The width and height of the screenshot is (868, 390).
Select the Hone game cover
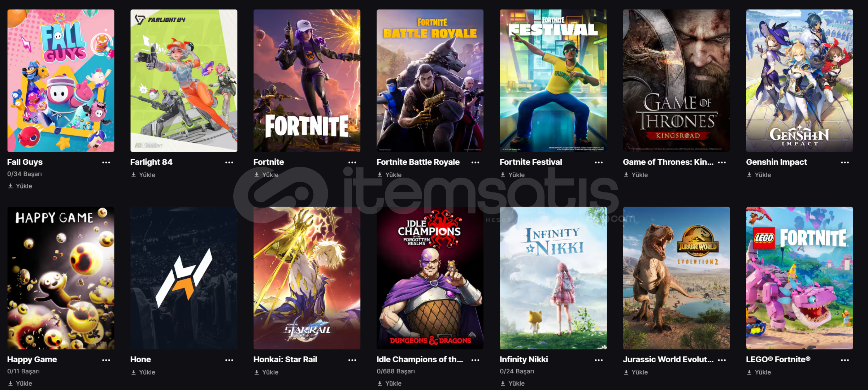point(184,278)
